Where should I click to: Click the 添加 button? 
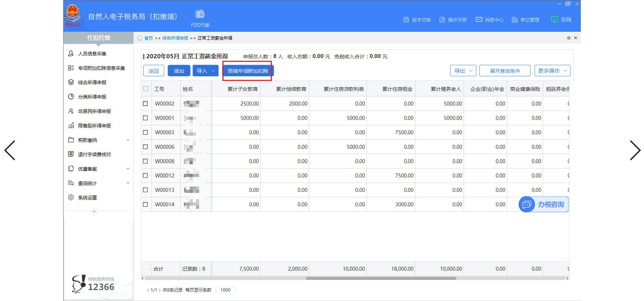point(179,71)
